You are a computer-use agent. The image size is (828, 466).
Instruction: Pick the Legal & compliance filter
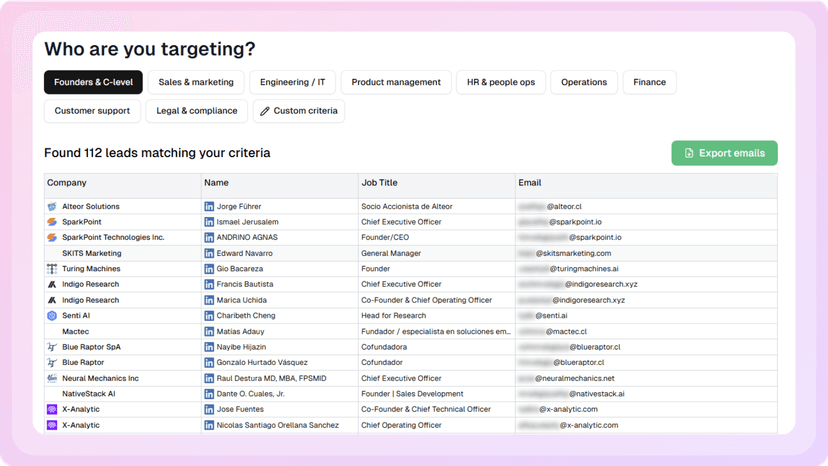click(196, 111)
